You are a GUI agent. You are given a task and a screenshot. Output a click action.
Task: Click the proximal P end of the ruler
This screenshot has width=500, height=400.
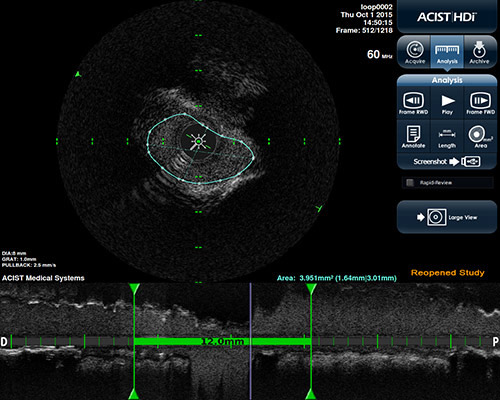496,342
